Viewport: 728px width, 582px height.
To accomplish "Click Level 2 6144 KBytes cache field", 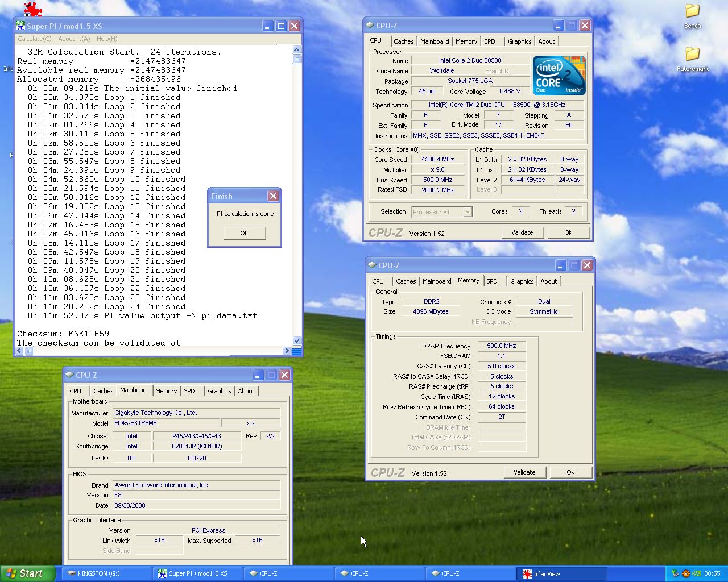I will [x=527, y=180].
